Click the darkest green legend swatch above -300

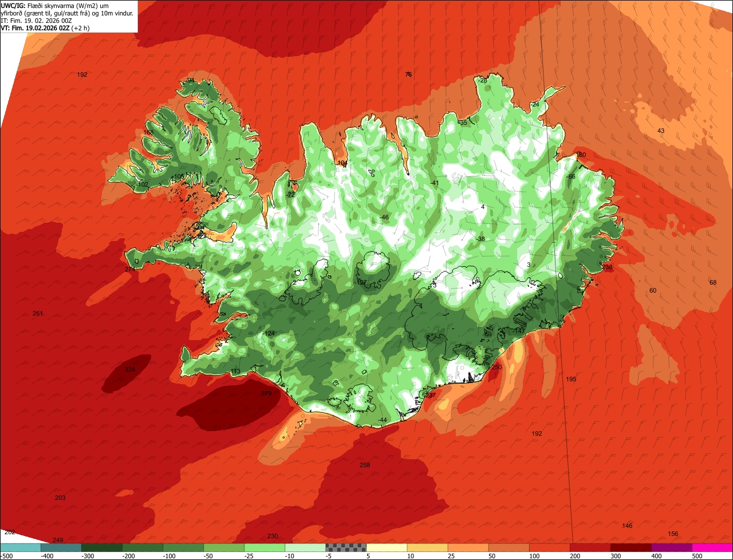coord(101,547)
